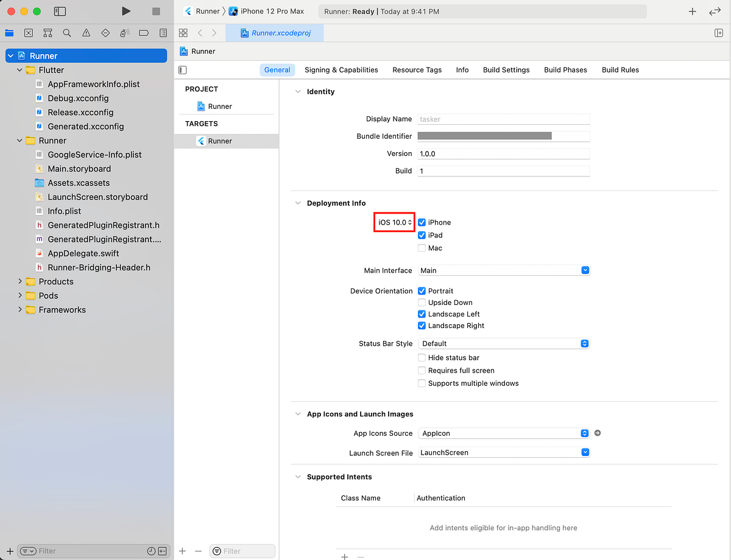Hide the navigator sidebar panel icon
The image size is (731, 560).
coord(60,12)
